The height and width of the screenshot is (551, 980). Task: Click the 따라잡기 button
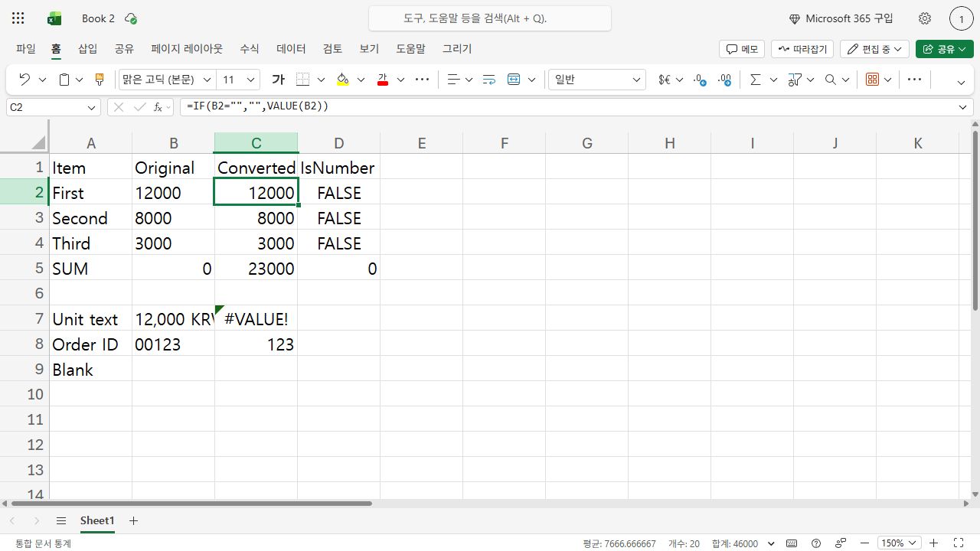(802, 49)
